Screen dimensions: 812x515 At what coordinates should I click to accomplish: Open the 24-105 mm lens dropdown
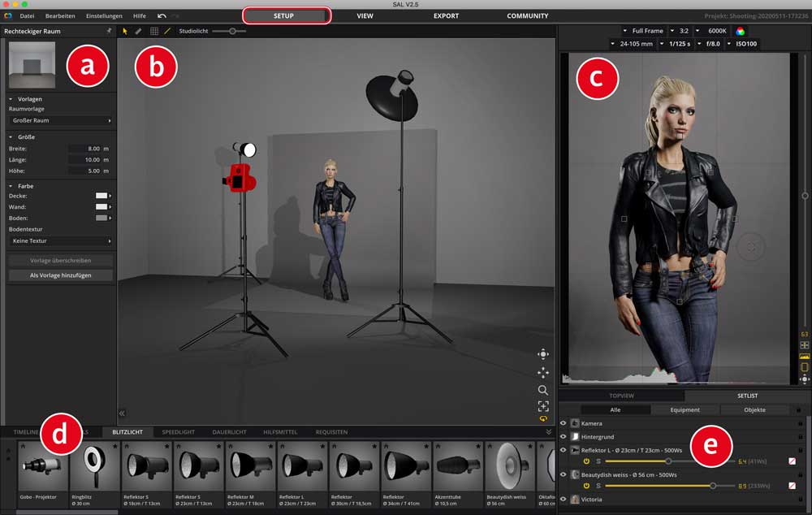tap(632, 44)
